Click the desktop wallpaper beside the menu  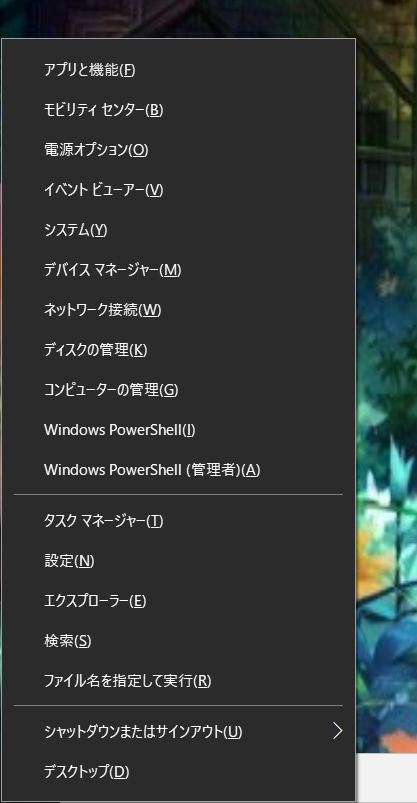pos(386,358)
